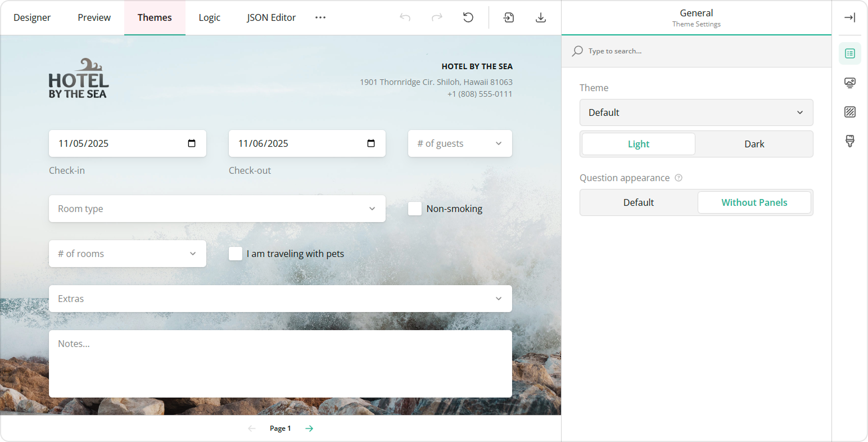Open the Header settings panel
The width and height of the screenshot is (868, 442).
[x=849, y=83]
